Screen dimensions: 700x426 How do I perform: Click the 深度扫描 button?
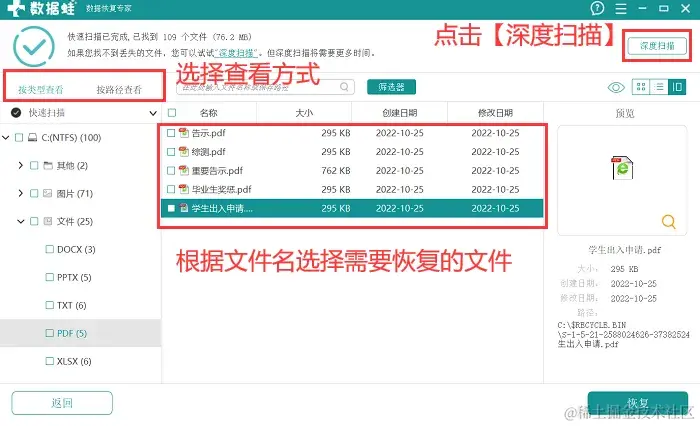pyautogui.click(x=657, y=46)
